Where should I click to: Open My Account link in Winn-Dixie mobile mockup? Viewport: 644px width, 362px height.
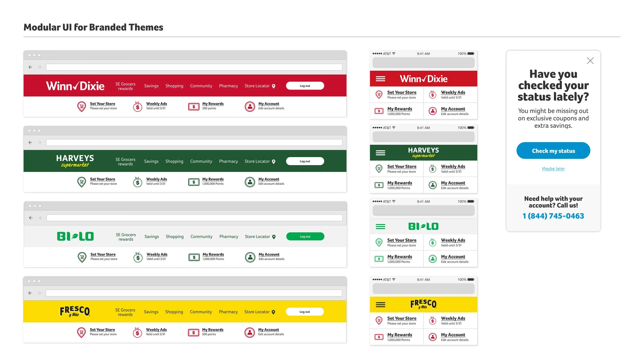pos(453,109)
